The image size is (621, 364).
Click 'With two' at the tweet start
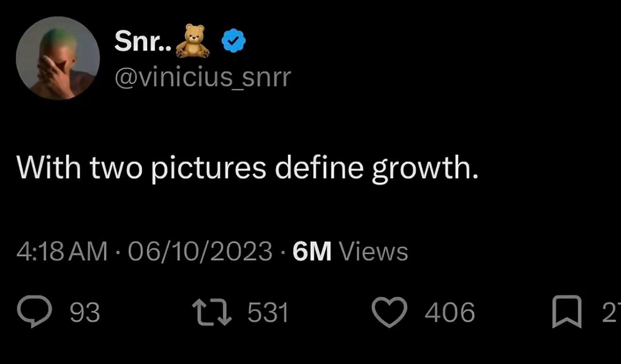pyautogui.click(x=80, y=167)
